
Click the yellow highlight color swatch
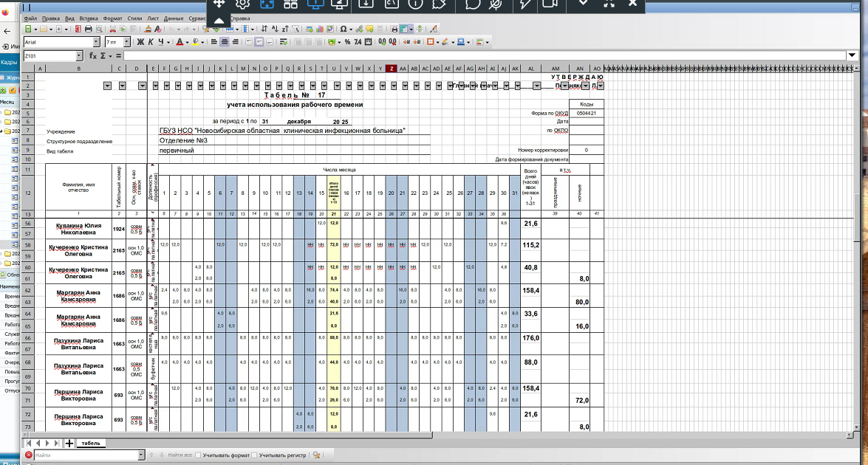click(195, 42)
